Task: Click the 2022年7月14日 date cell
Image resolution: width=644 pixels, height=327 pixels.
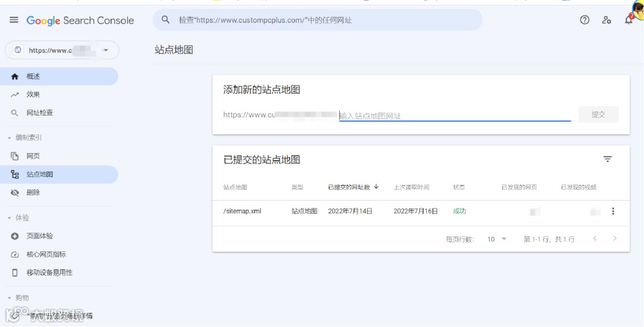Action: point(351,211)
